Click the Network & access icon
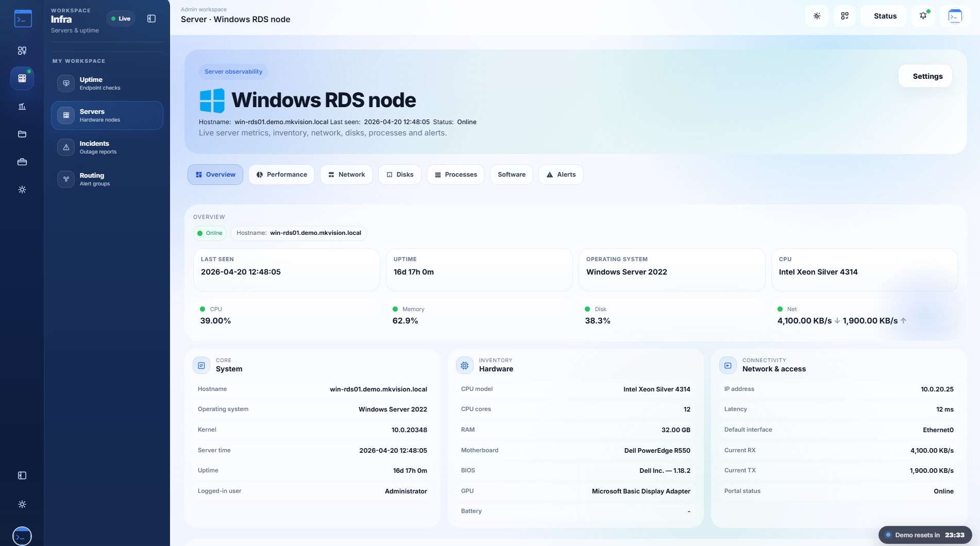 coord(728,365)
